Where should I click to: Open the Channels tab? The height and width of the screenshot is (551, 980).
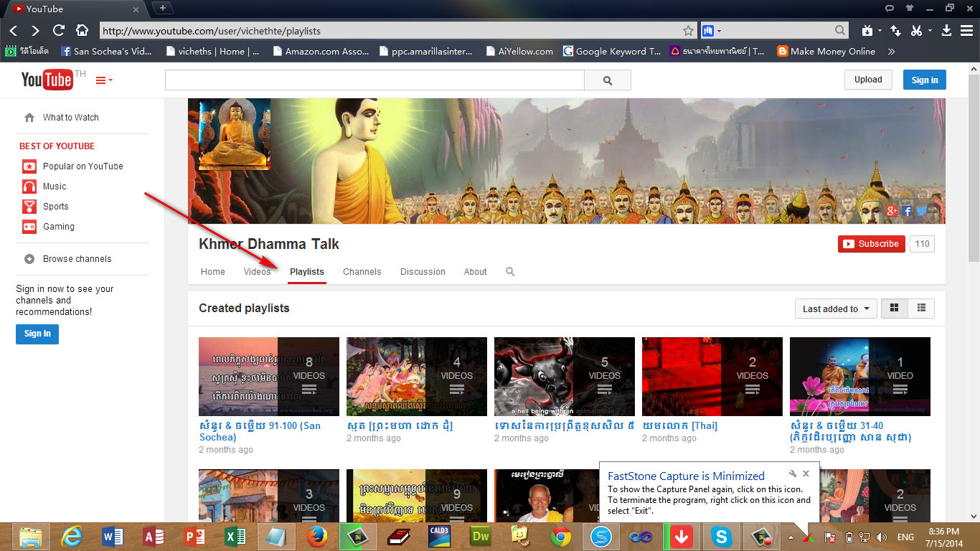[362, 272]
